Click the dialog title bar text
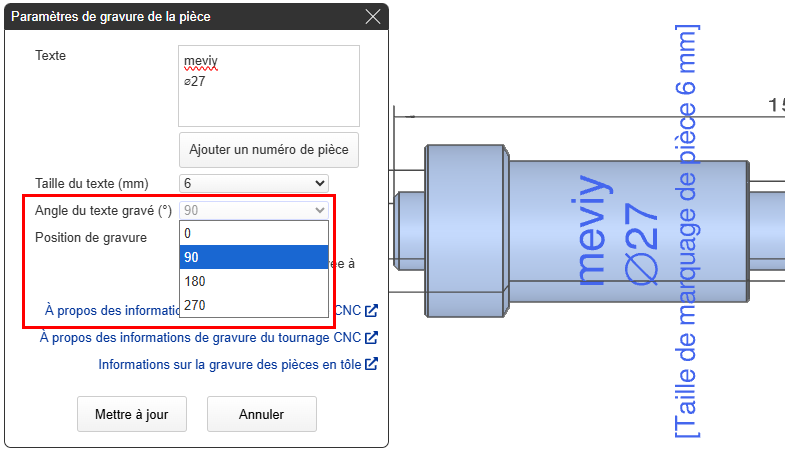 click(x=111, y=17)
